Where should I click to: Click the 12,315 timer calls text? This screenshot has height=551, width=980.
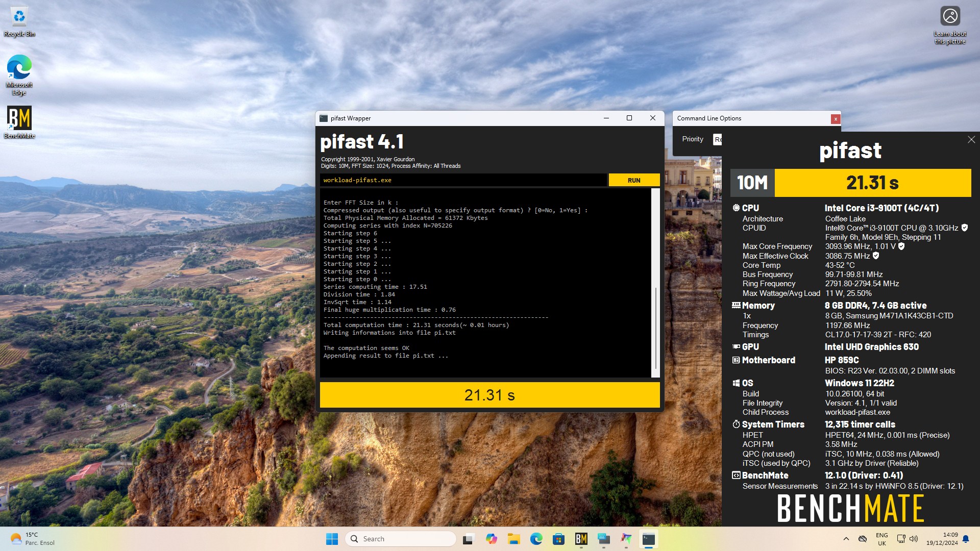coord(860,424)
